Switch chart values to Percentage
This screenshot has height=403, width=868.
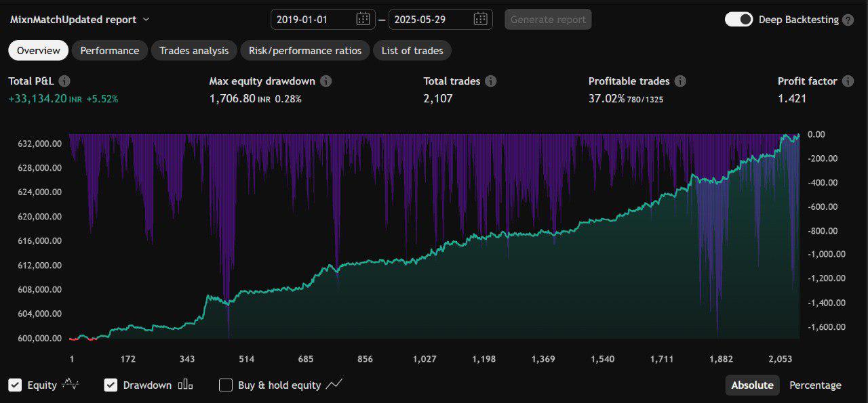815,385
